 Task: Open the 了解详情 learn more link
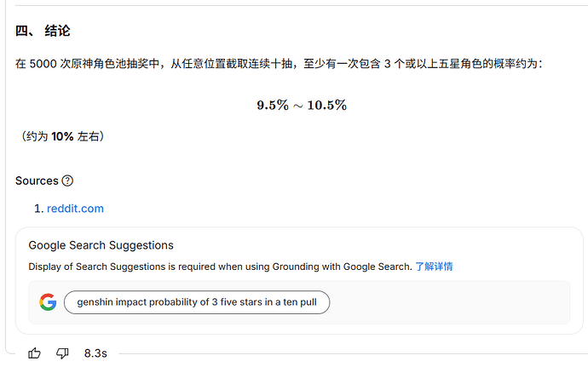pyautogui.click(x=434, y=267)
